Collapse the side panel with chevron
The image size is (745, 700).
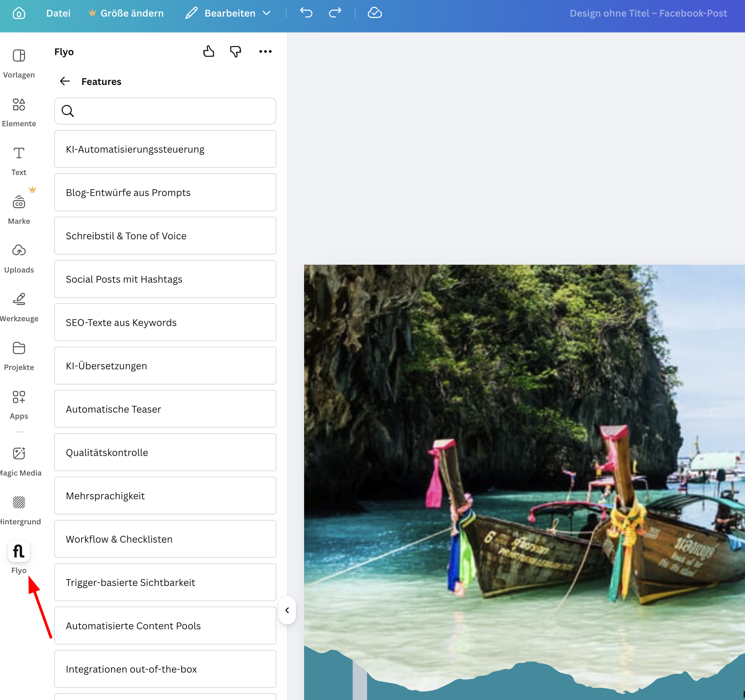(x=287, y=610)
